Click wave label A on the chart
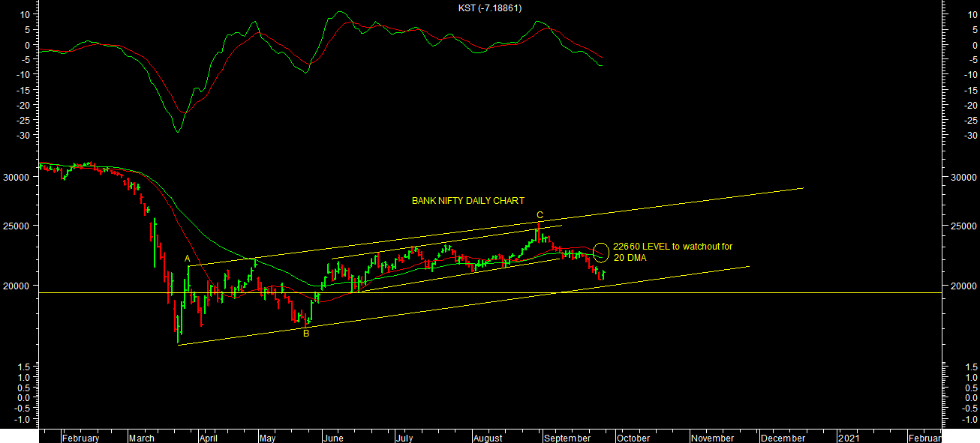The width and height of the screenshot is (980, 443). 188,259
